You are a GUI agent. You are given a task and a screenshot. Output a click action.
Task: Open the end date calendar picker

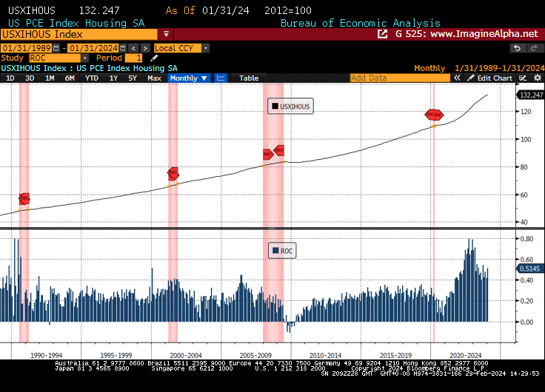[x=122, y=48]
